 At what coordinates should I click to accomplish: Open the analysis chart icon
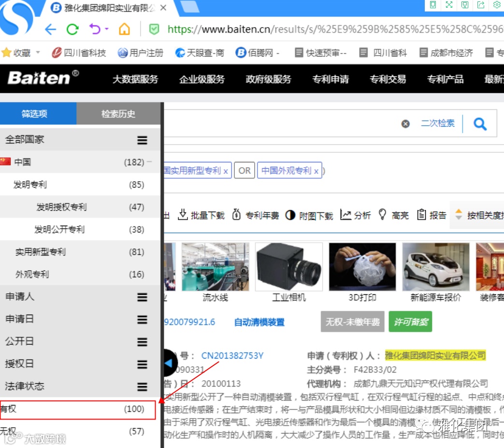click(346, 215)
